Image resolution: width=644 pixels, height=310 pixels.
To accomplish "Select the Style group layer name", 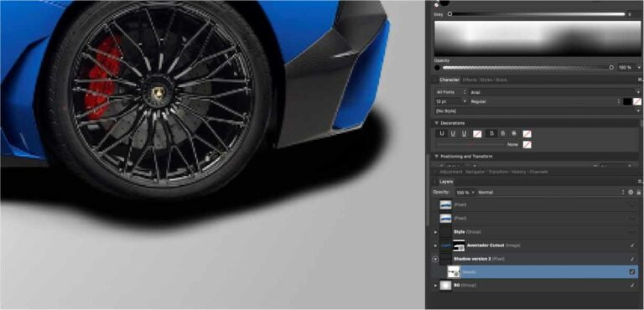I will (x=460, y=232).
